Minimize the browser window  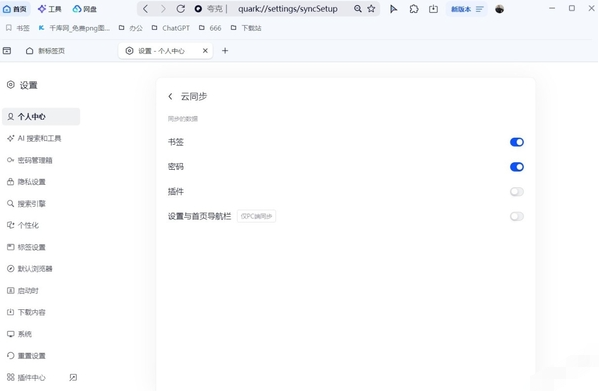tap(552, 8)
